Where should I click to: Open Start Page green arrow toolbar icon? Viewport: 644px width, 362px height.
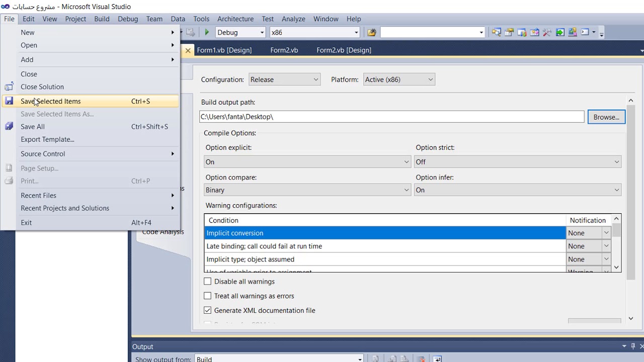[560, 33]
